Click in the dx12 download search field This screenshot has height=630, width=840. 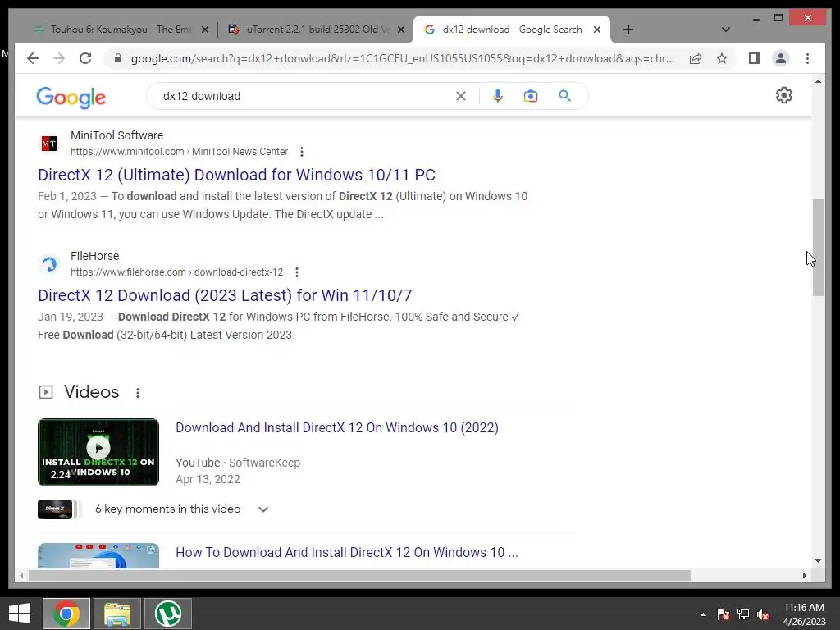point(305,96)
